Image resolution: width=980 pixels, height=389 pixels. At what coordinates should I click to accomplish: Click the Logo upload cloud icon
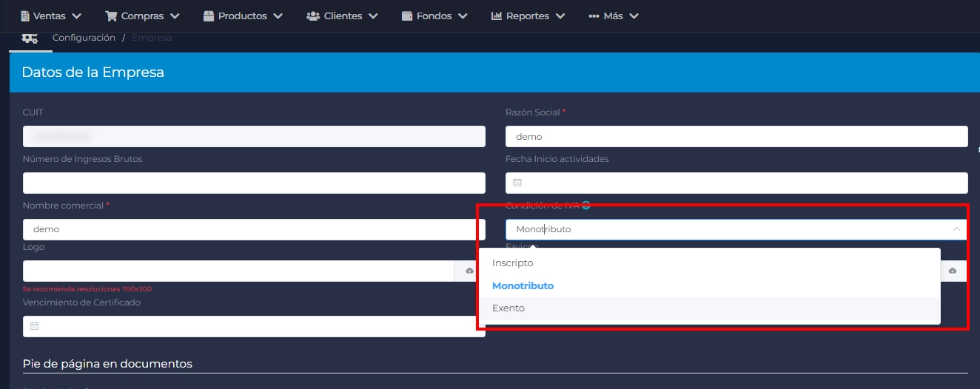pyautogui.click(x=469, y=271)
